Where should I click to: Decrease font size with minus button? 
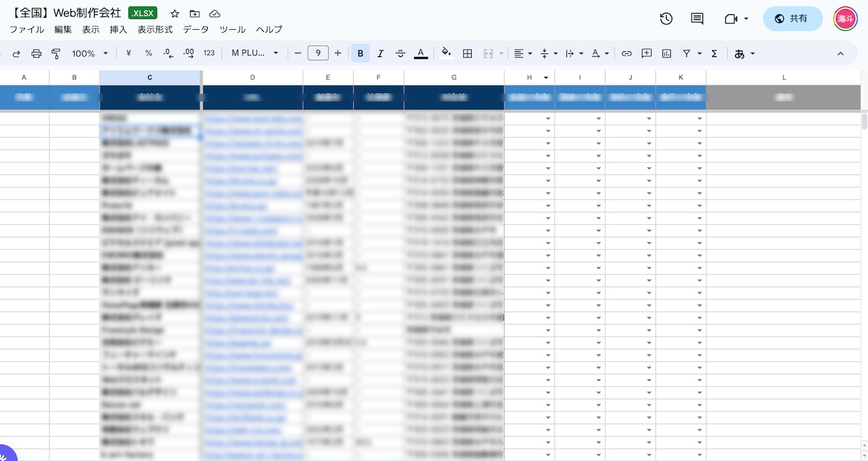[297, 53]
